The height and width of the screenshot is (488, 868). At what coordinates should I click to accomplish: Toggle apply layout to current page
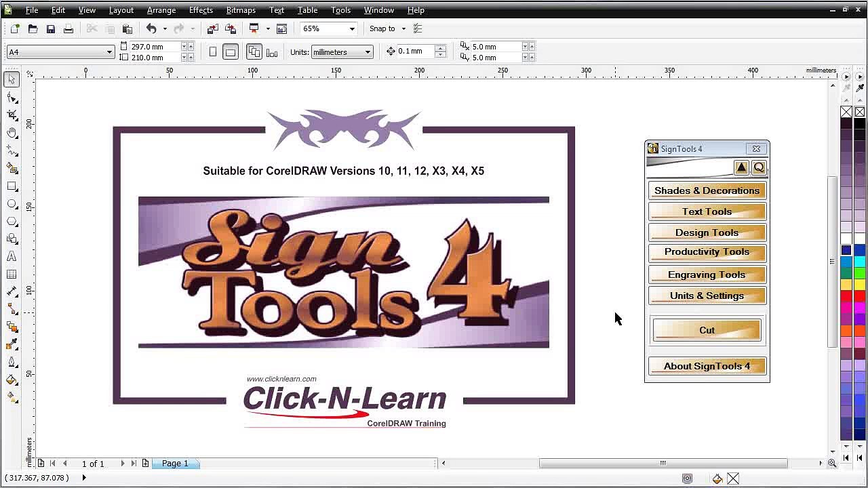(x=272, y=52)
